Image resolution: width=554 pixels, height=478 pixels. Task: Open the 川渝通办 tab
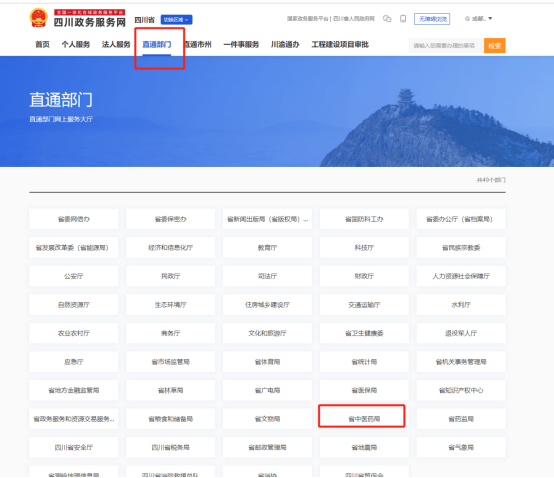tap(285, 45)
